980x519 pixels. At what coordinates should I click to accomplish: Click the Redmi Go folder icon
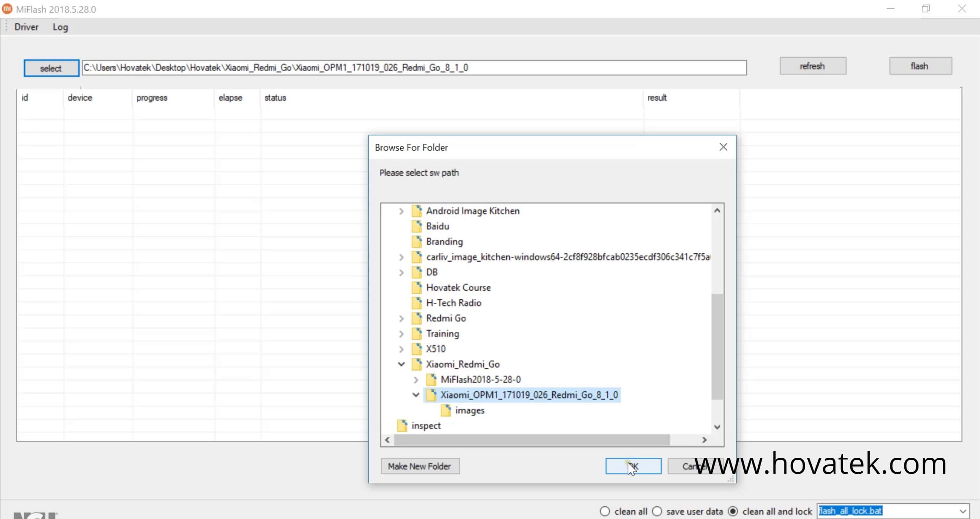click(x=417, y=318)
